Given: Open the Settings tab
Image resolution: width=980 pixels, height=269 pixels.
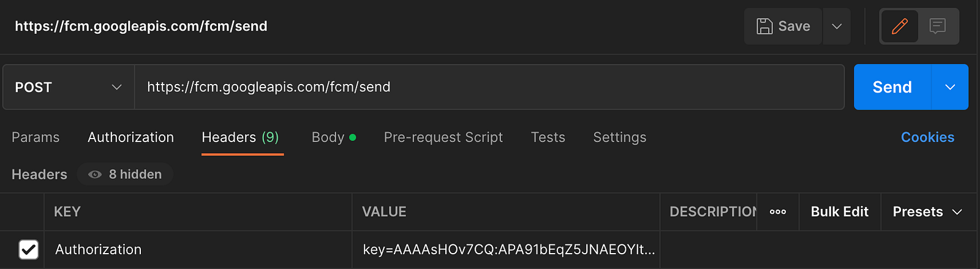Looking at the screenshot, I should click(x=620, y=137).
